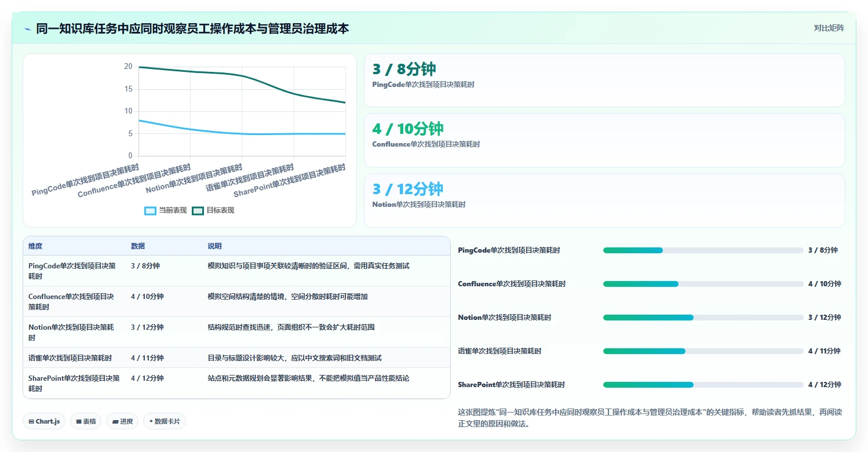Select the Chart.js tag chip
This screenshot has width=868, height=452.
(x=45, y=421)
